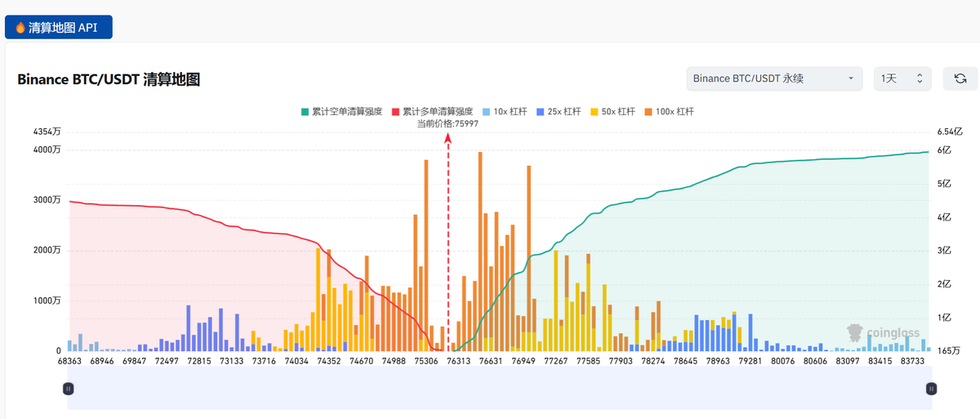Click the x-axis label 83733
The height and width of the screenshot is (419, 980).
point(912,361)
